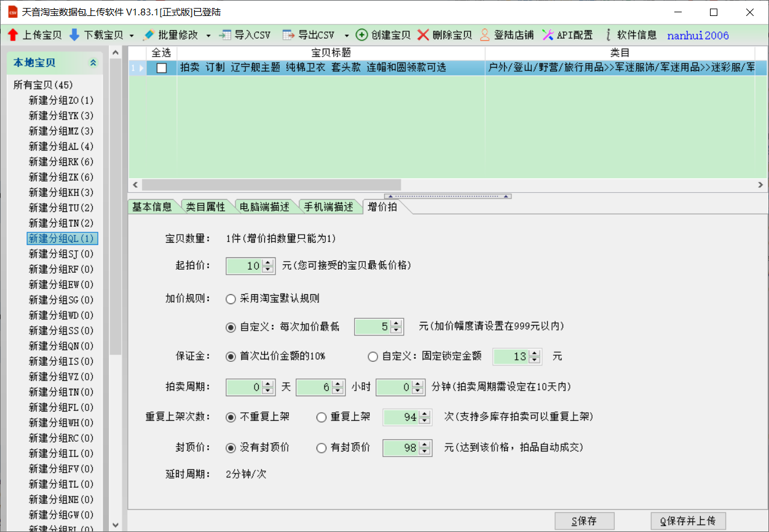Screen dimensions: 769x532
Task: Click the API配置 tools icon
Action: (x=548, y=35)
